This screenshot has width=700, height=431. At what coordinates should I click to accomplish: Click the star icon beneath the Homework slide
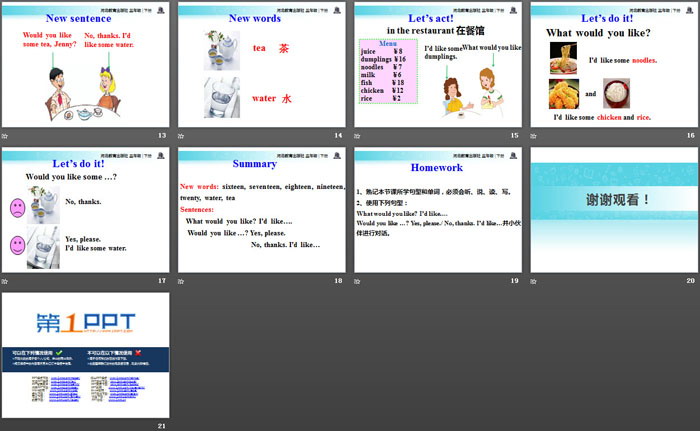[x=357, y=281]
